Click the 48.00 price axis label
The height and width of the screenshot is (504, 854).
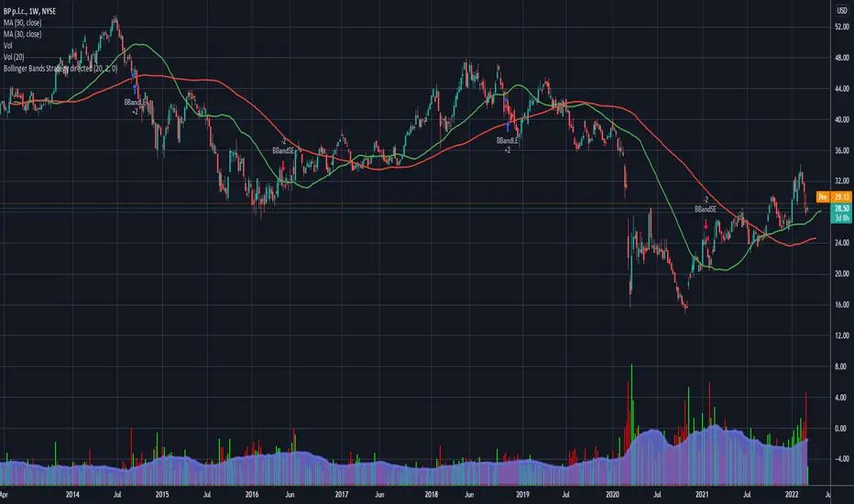coord(841,57)
